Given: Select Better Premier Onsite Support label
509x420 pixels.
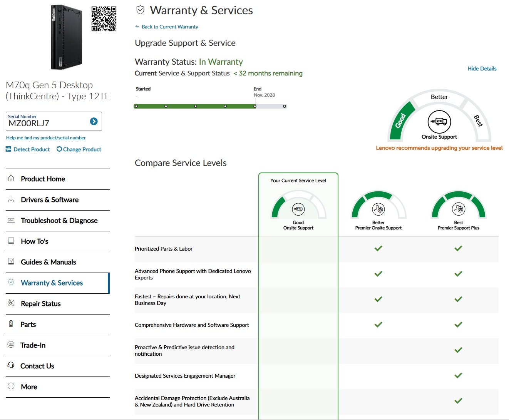Looking at the screenshot, I should (378, 225).
